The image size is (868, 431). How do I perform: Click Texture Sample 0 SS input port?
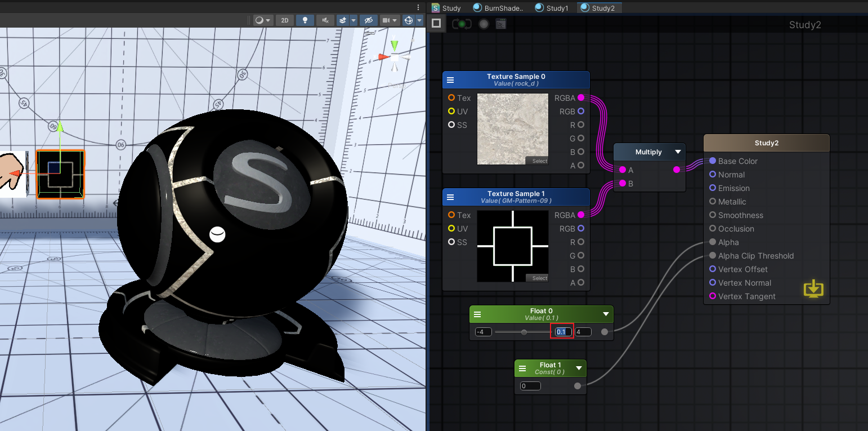(451, 125)
